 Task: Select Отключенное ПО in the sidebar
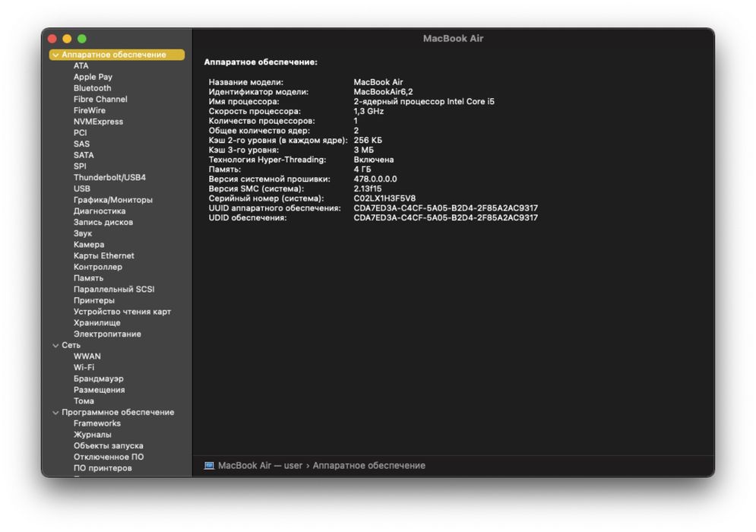tap(109, 457)
